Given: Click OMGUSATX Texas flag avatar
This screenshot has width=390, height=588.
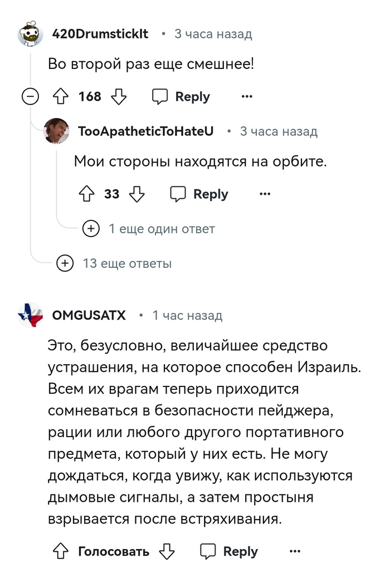Looking at the screenshot, I should [x=30, y=316].
